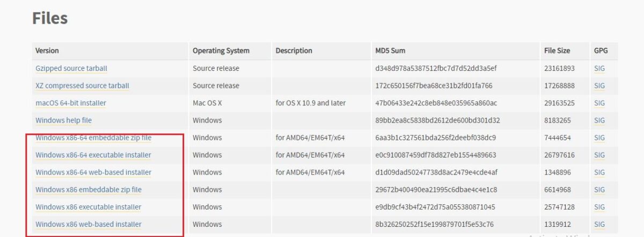Open SIG for x86-64 web-based installer row
644x237 pixels.
(x=599, y=172)
